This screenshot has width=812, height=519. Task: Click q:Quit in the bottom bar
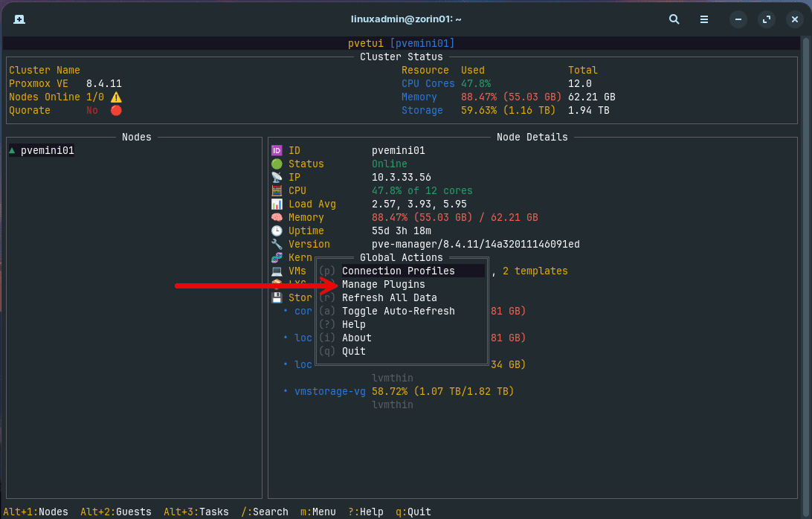pyautogui.click(x=411, y=512)
